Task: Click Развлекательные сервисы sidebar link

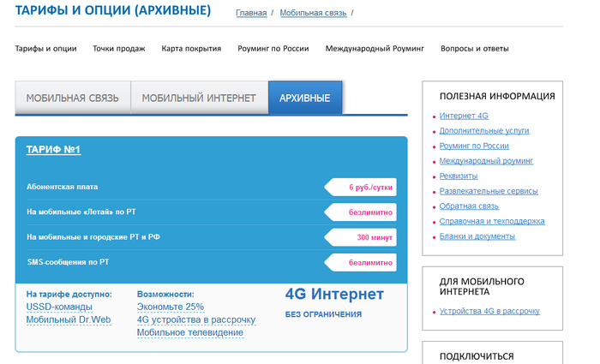Action: click(x=489, y=191)
